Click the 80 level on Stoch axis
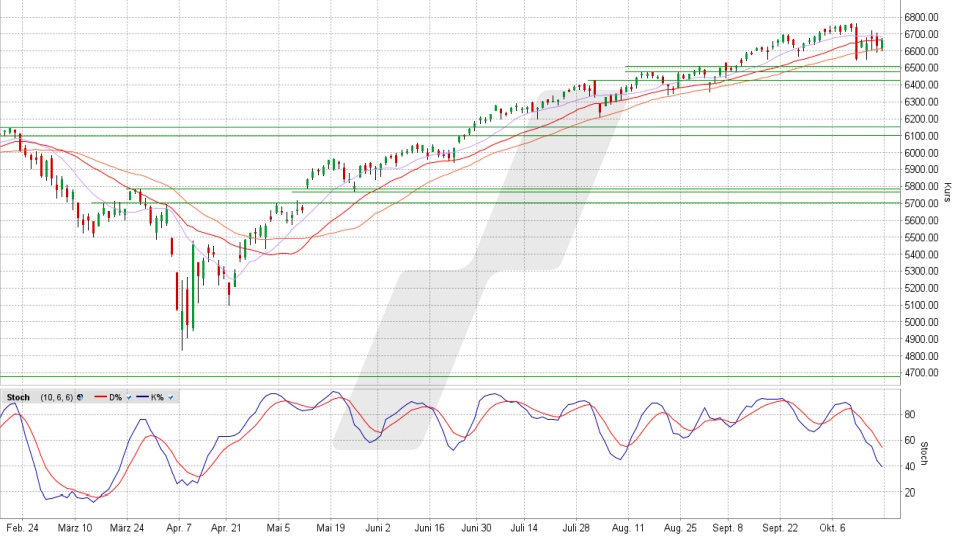The width and height of the screenshot is (960, 540). tap(911, 414)
